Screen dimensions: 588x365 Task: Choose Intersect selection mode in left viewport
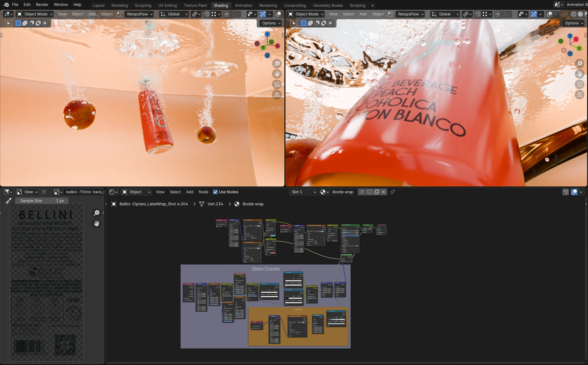45,23
